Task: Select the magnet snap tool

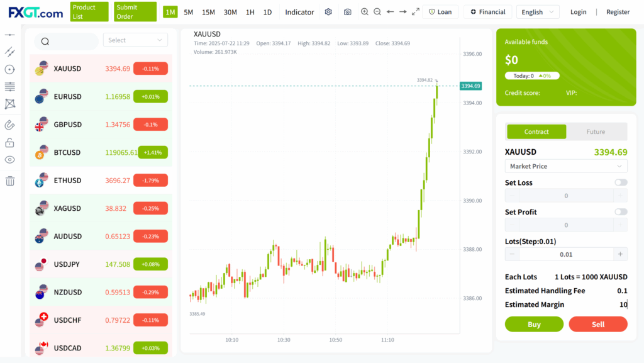Action: (9, 125)
